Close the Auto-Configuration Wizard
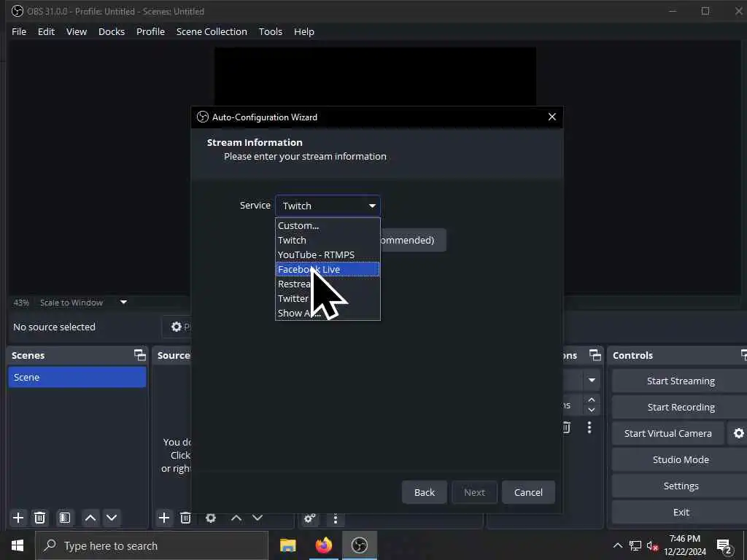This screenshot has height=560, width=747. 551,117
